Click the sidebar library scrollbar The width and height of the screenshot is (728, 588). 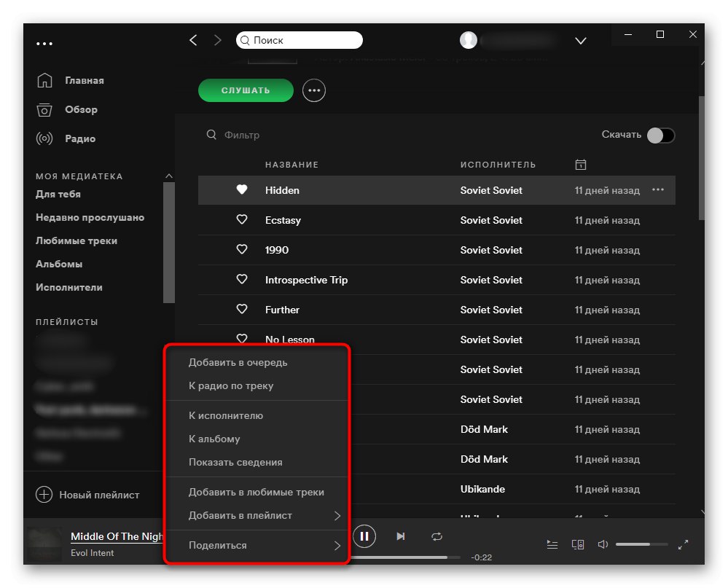(x=169, y=242)
